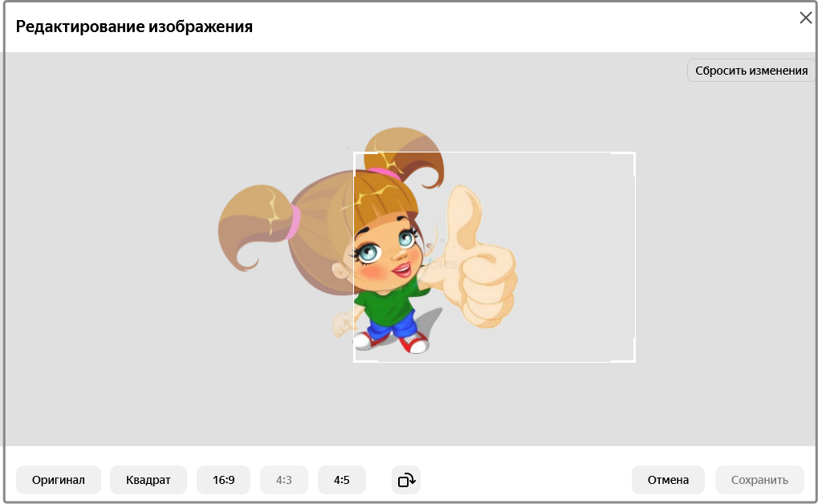Cancel editing with Отмена
Viewport: 818px width, 504px height.
(x=668, y=480)
